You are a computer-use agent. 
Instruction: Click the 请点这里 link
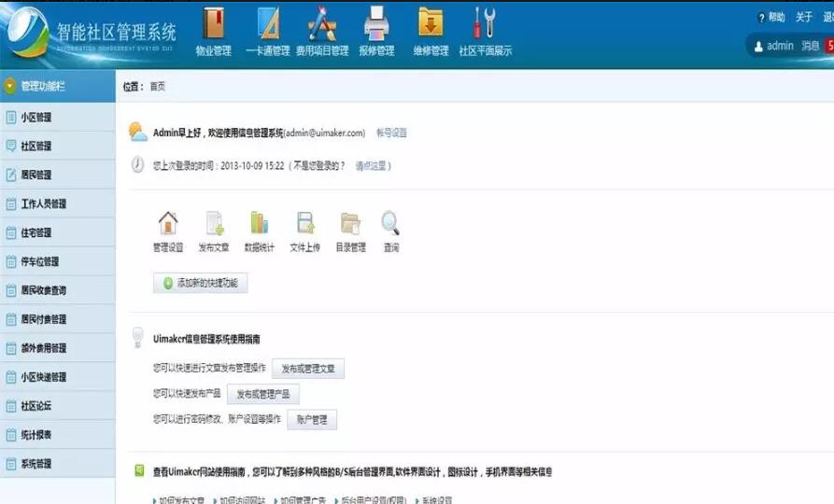click(x=371, y=166)
